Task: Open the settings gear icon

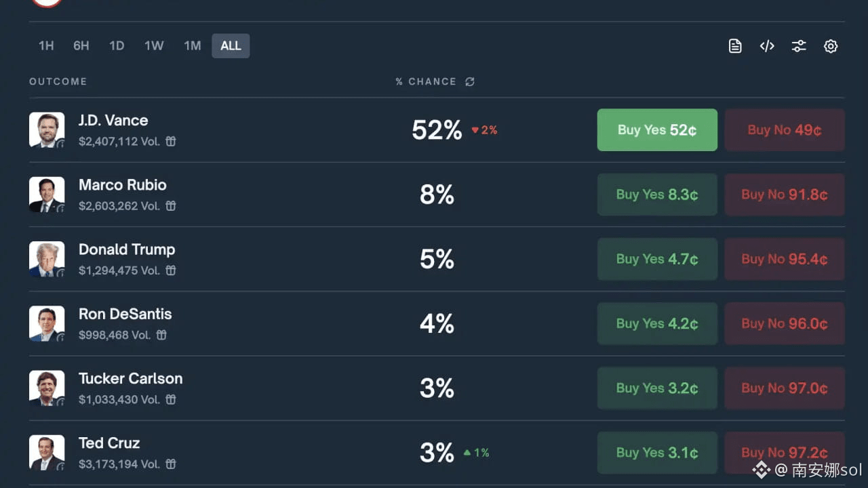Action: tap(831, 46)
